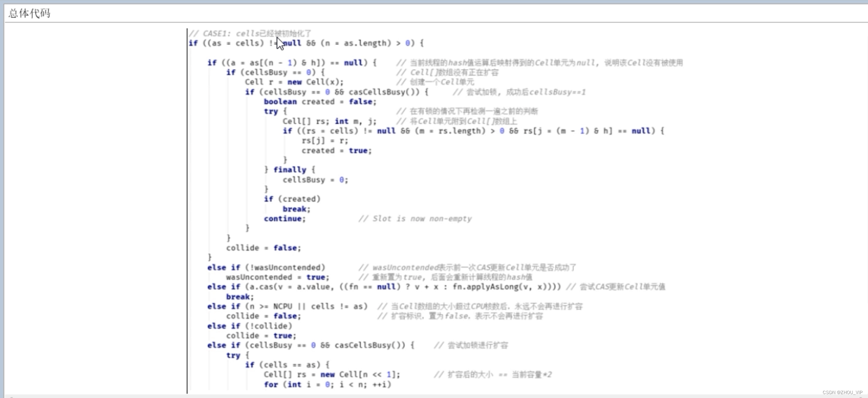Select the "CASE1: cells已经被初始化了" comment
Viewport: 868px width, 398px height.
252,33
